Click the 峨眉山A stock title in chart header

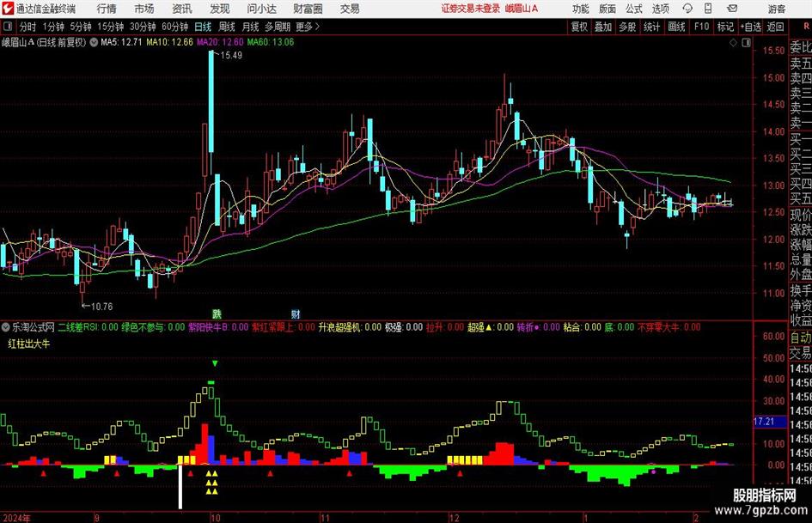tap(18, 42)
